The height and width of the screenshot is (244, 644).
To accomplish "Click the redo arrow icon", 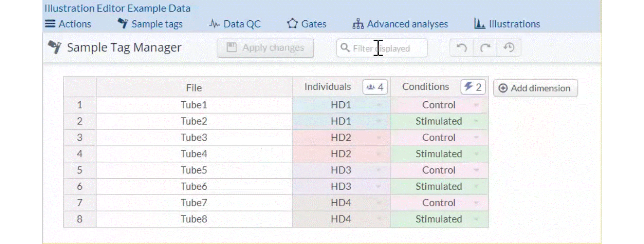I will pos(485,48).
